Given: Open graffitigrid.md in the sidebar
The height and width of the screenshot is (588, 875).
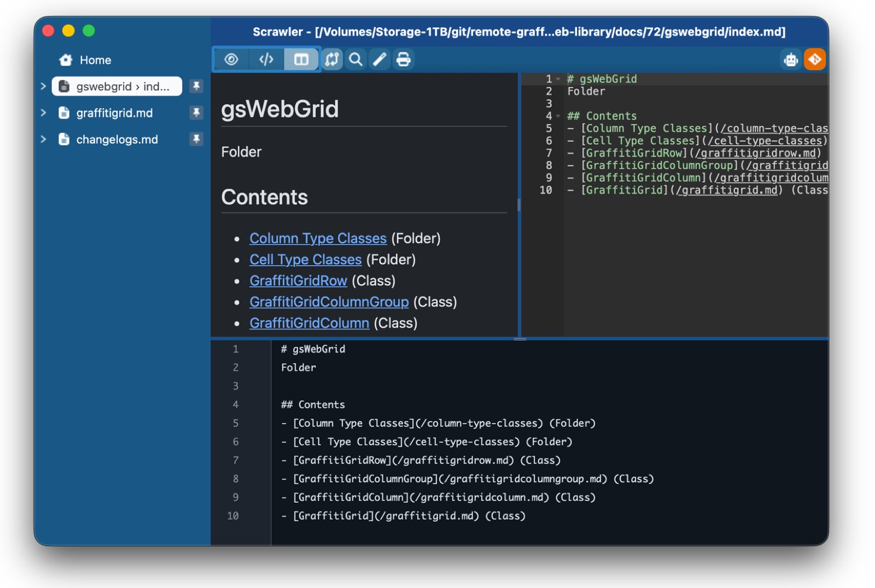Looking at the screenshot, I should 114,113.
